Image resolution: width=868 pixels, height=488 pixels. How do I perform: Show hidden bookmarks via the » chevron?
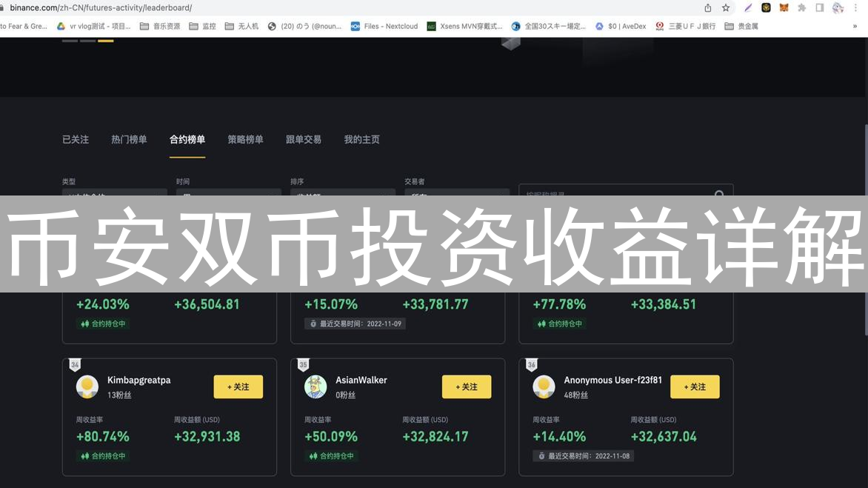click(855, 26)
